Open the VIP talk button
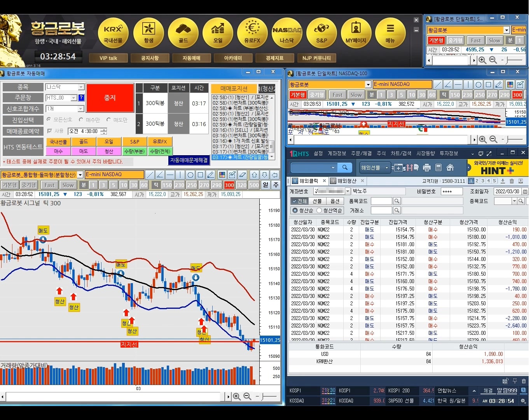The height and width of the screenshot is (420, 531). 108,58
